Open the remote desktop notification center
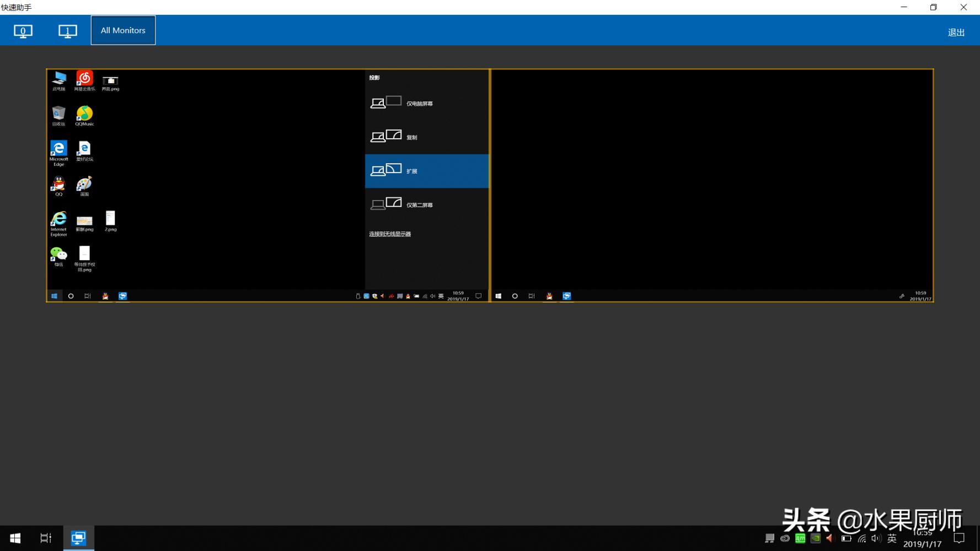Viewport: 980px width, 551px height. point(478,296)
